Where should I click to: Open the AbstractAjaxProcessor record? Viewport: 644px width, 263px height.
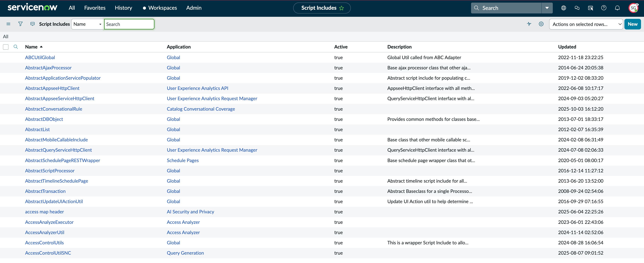[x=48, y=68]
